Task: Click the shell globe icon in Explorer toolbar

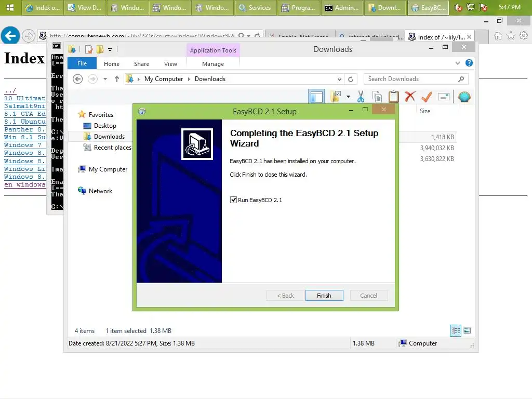Action: (464, 97)
